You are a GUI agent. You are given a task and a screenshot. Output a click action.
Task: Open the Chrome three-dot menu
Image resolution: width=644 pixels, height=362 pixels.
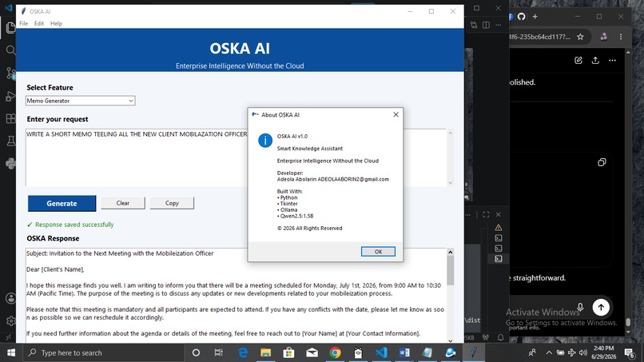pos(621,37)
